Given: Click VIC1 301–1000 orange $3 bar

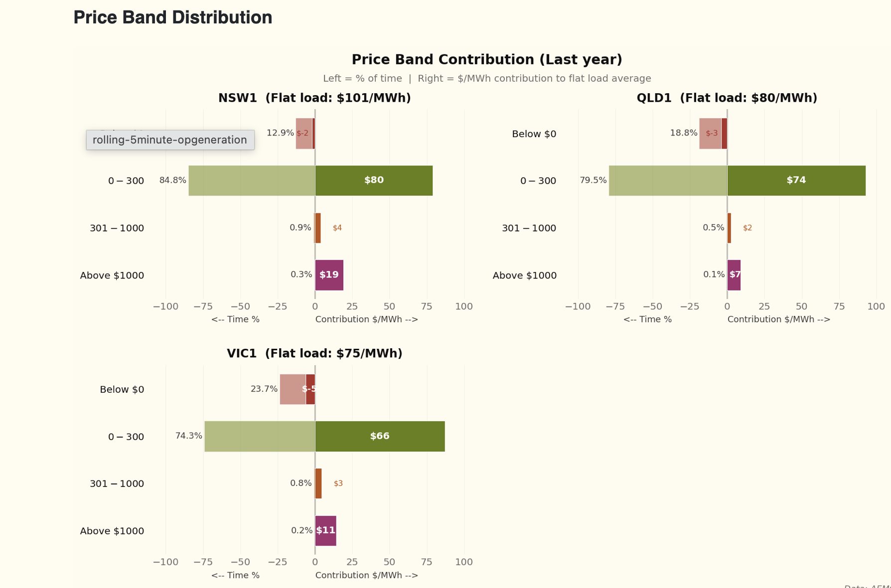Looking at the screenshot, I should click(x=318, y=483).
